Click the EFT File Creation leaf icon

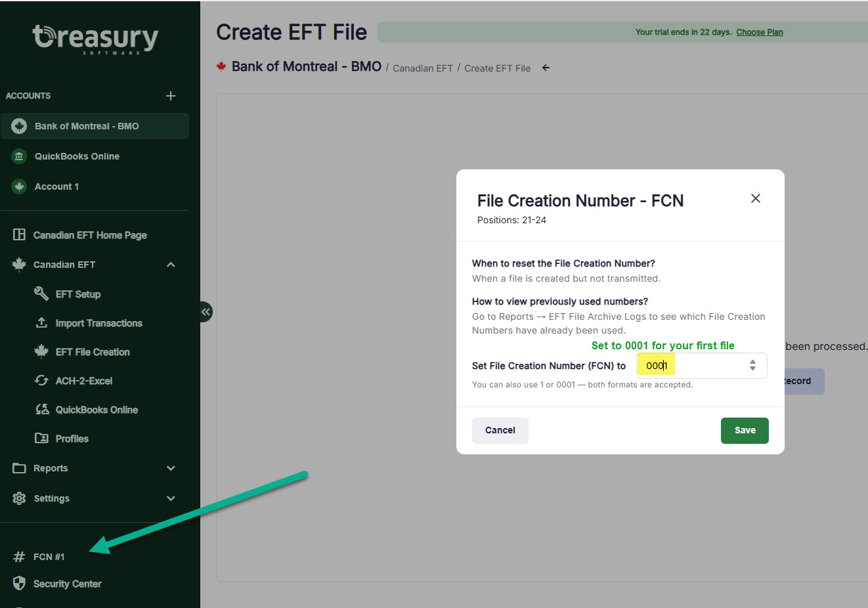point(41,351)
